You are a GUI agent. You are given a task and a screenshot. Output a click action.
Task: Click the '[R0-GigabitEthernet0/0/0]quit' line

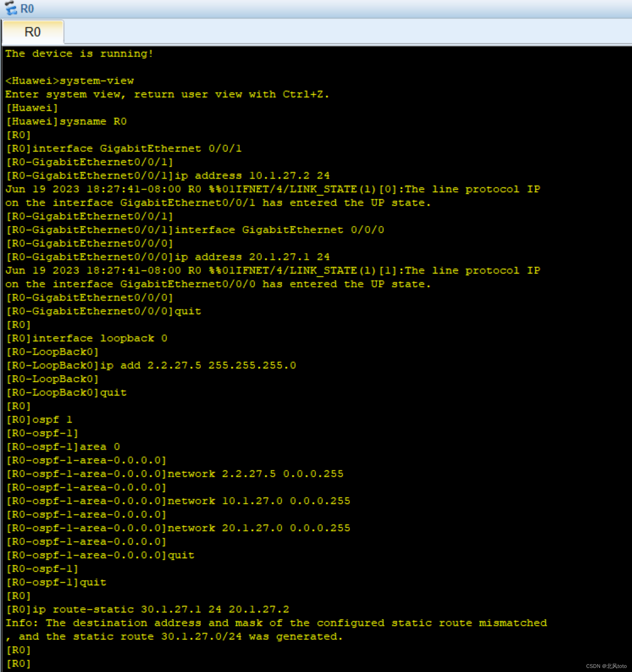click(x=103, y=311)
